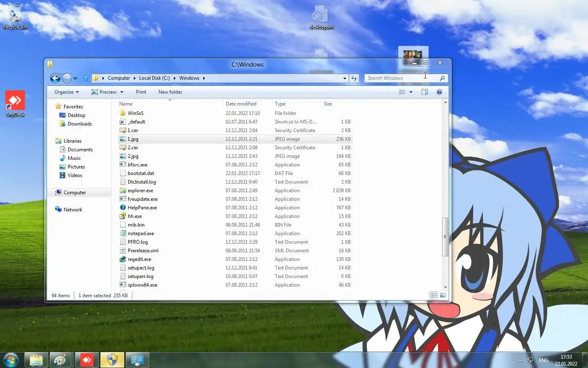The height and width of the screenshot is (368, 588).
Task: Click the Search Windows field
Action: [401, 78]
